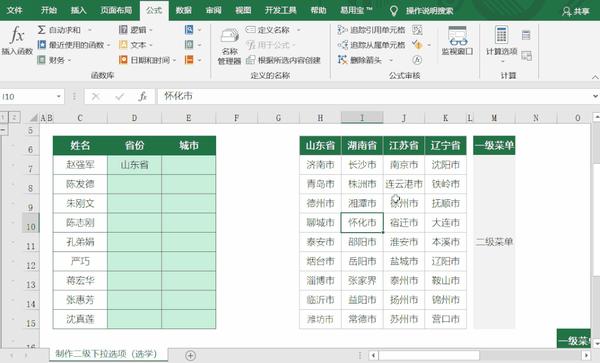The height and width of the screenshot is (363, 600).
Task: Click outline level 1 button
Action: pos(3,117)
